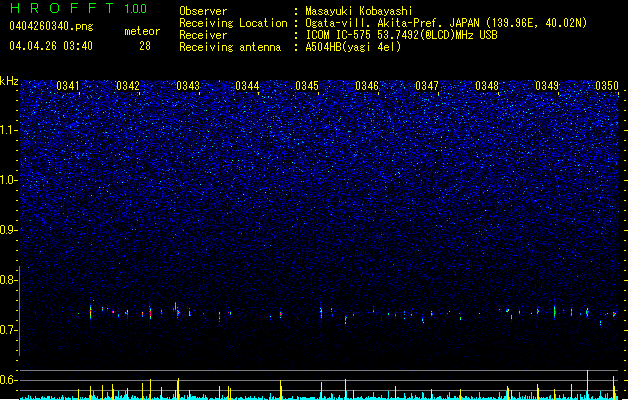Click the 'Observer' field label
This screenshot has height=400, width=629.
click(203, 11)
